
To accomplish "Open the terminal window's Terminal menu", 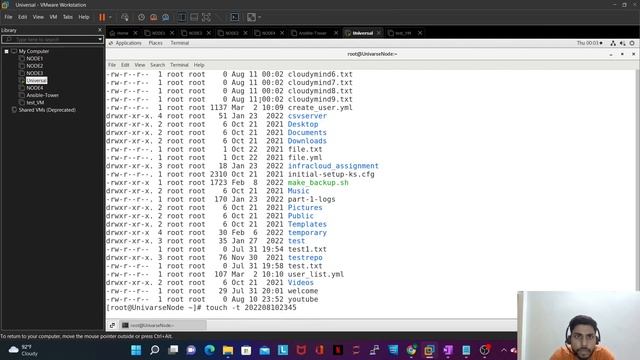I will [x=179, y=65].
